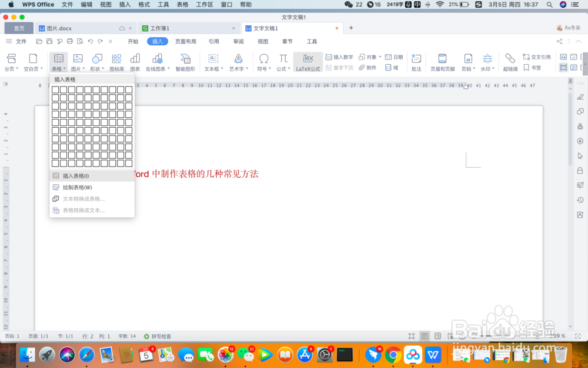Insert a 图表 chart
The width and height of the screenshot is (588, 368).
[136, 61]
